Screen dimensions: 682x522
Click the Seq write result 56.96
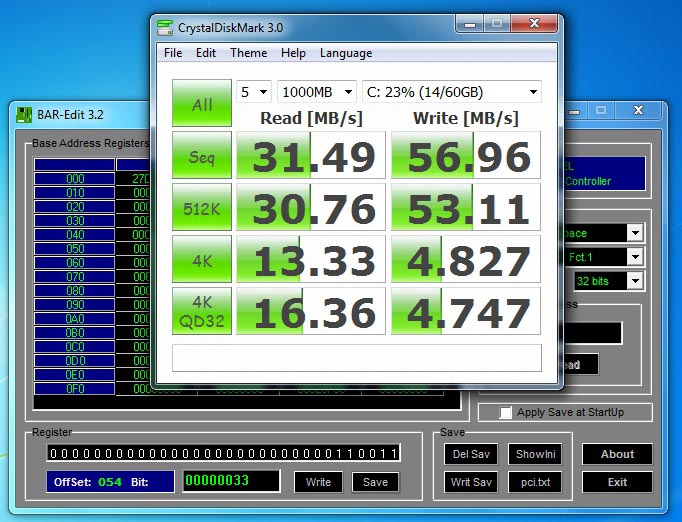[466, 155]
